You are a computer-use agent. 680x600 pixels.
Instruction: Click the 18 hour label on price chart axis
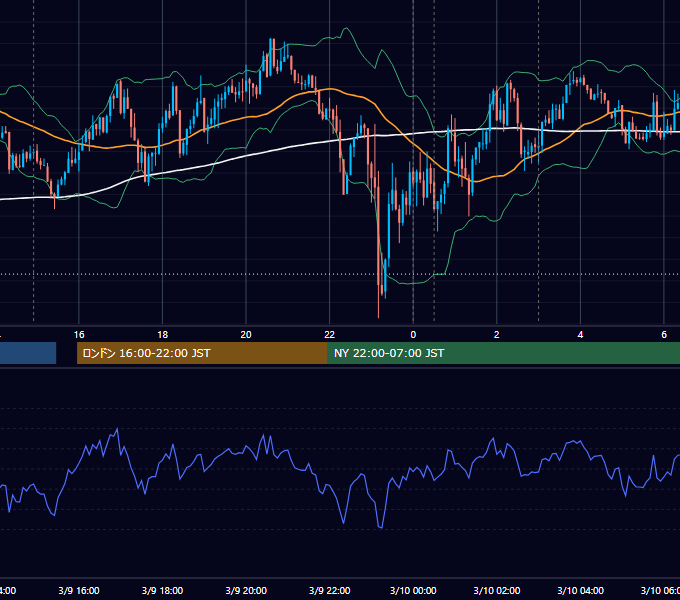click(x=163, y=335)
